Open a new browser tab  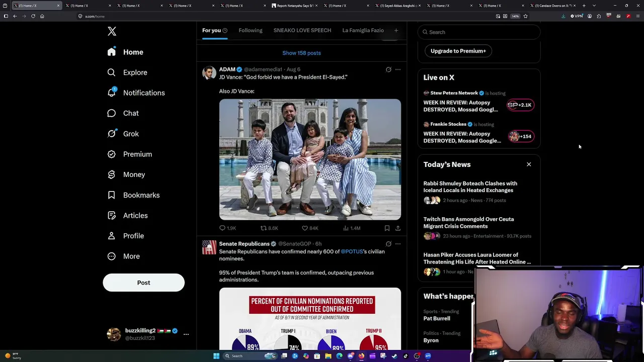pos(584,6)
